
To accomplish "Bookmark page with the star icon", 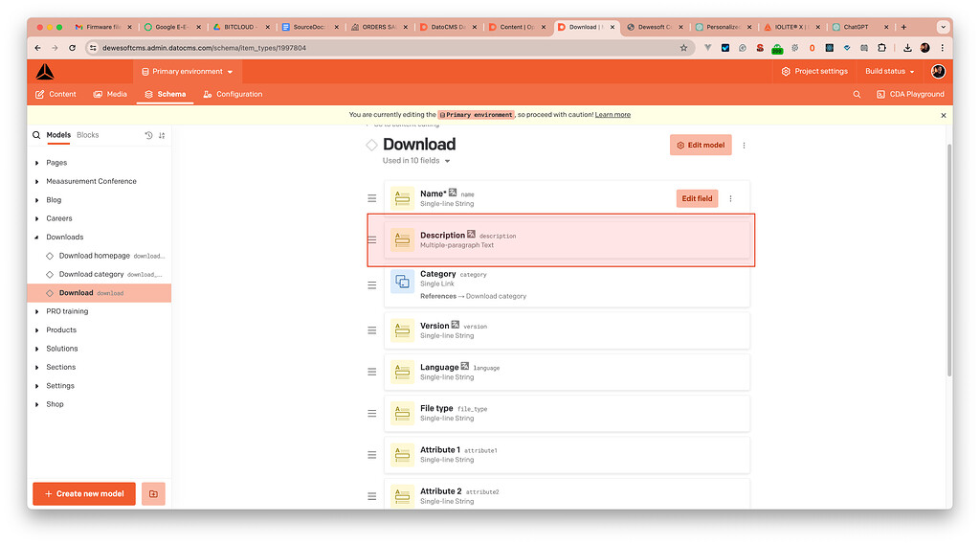I will click(683, 48).
